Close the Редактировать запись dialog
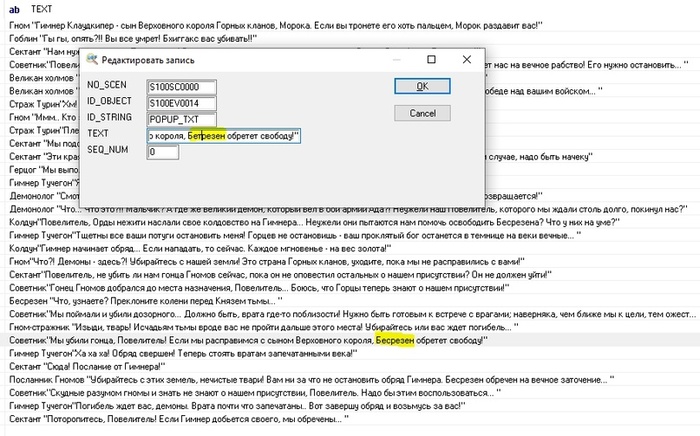The height and width of the screenshot is (436, 700). tap(467, 59)
